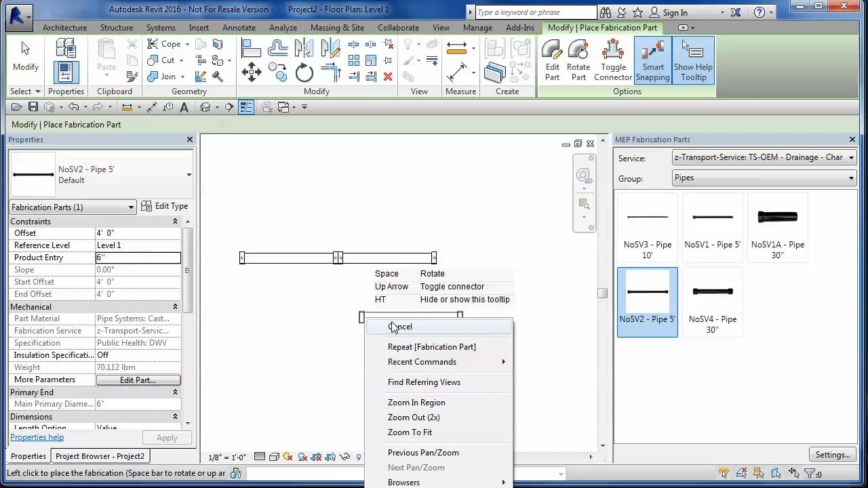Toggle Thin Lines icon in quick access
This screenshot has width=868, height=488.
point(245,107)
